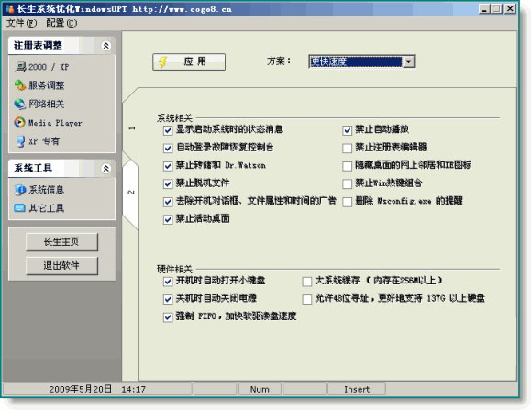Screen dimensions: 532x410
Task: Collapse the 系统工具 panel
Action: pos(106,169)
